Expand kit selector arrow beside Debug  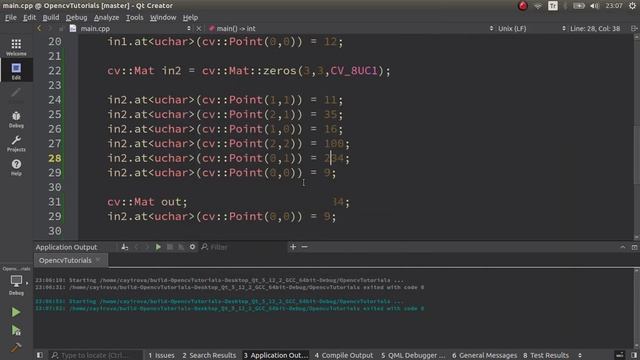(27, 282)
